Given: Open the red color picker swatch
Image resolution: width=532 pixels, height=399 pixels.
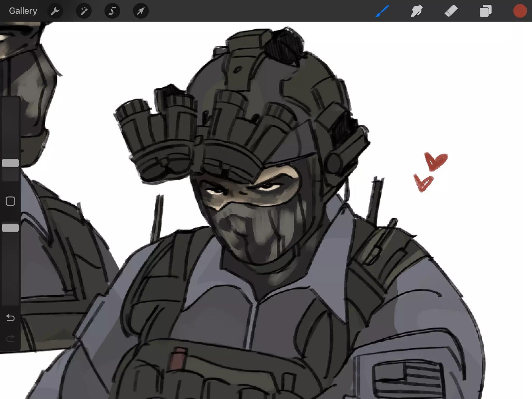Looking at the screenshot, I should point(520,11).
